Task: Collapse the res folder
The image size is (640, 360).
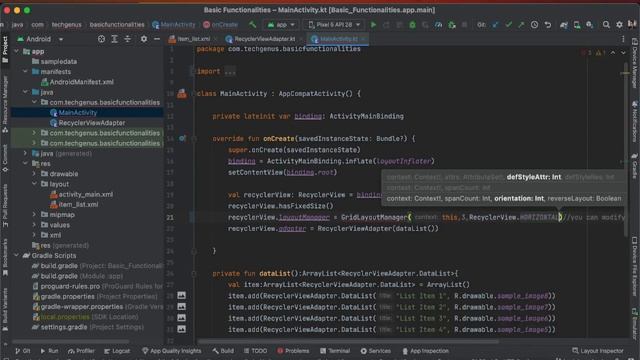Action: (25, 164)
